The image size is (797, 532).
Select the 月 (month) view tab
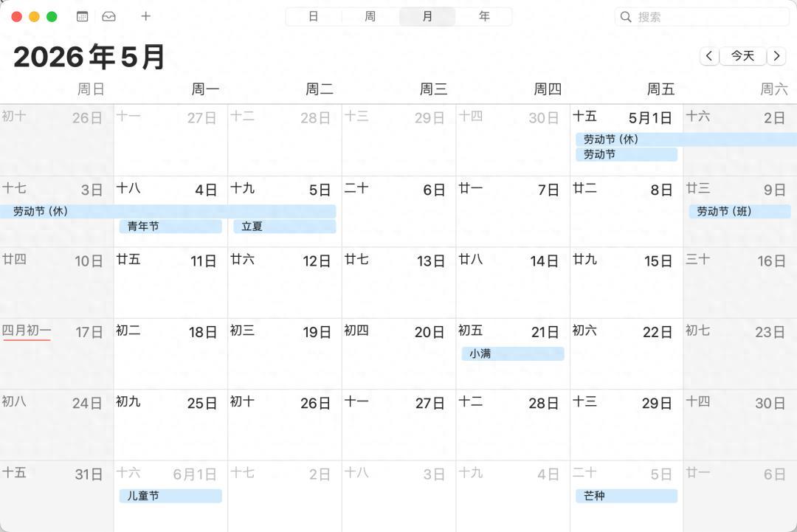coord(427,16)
